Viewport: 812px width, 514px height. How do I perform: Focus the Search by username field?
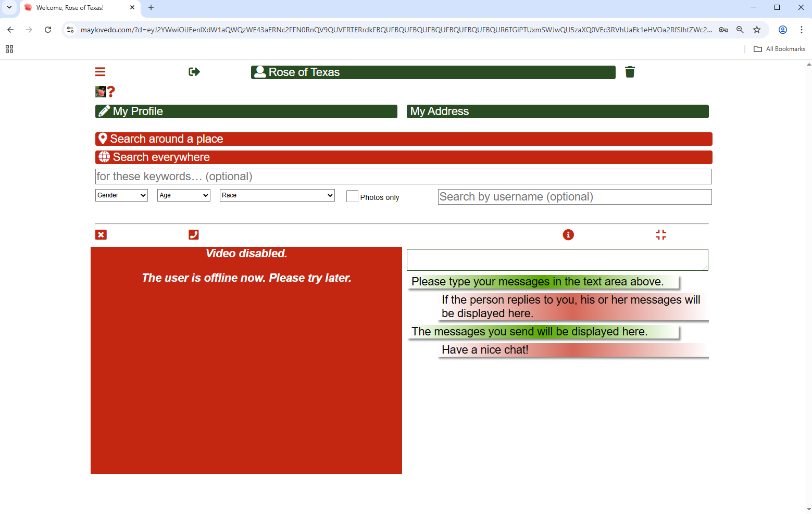[574, 197]
